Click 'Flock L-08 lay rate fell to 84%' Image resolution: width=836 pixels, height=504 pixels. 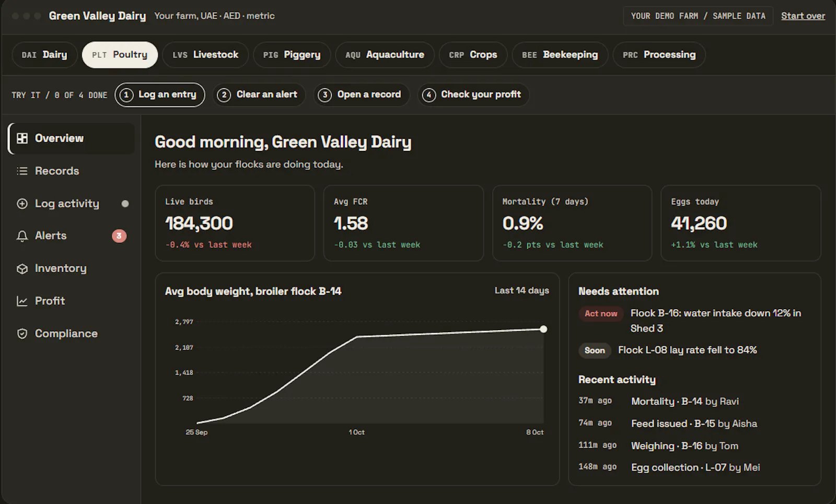pos(688,350)
